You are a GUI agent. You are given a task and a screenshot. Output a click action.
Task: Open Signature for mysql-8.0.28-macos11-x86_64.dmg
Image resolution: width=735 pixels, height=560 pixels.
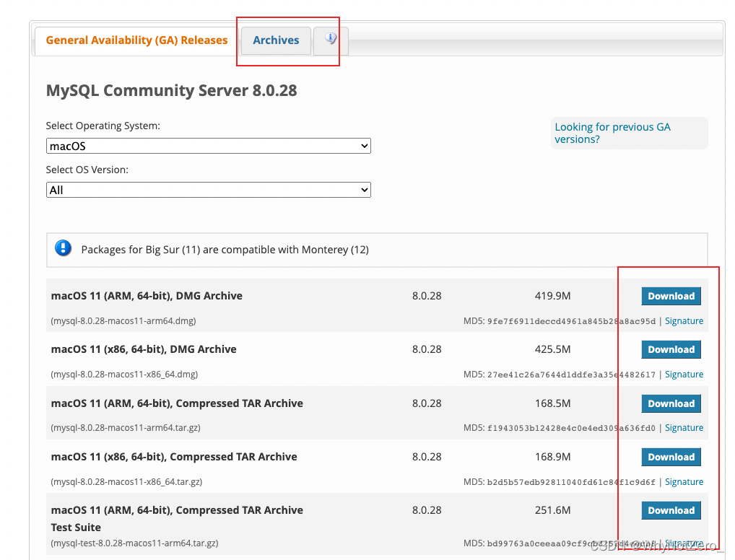coord(684,375)
